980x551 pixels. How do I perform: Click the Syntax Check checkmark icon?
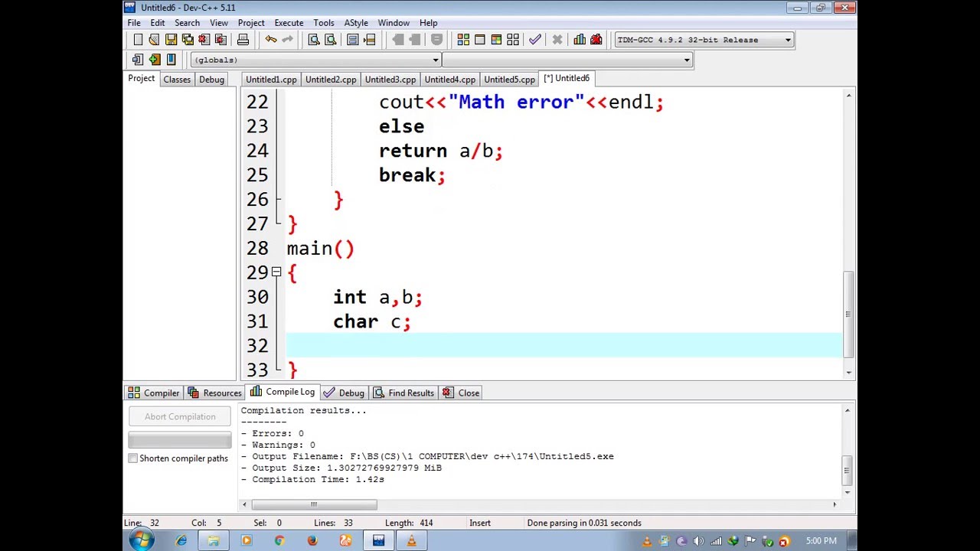pos(535,40)
